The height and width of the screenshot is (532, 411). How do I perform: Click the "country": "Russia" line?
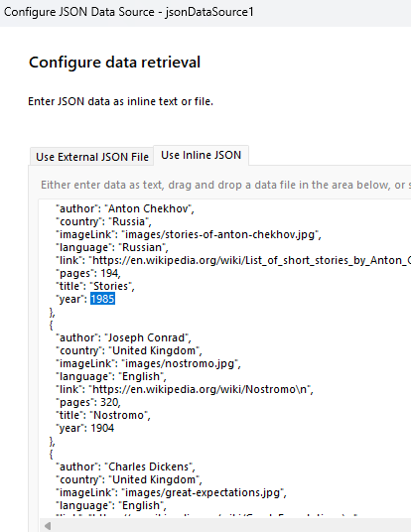[x=103, y=221]
